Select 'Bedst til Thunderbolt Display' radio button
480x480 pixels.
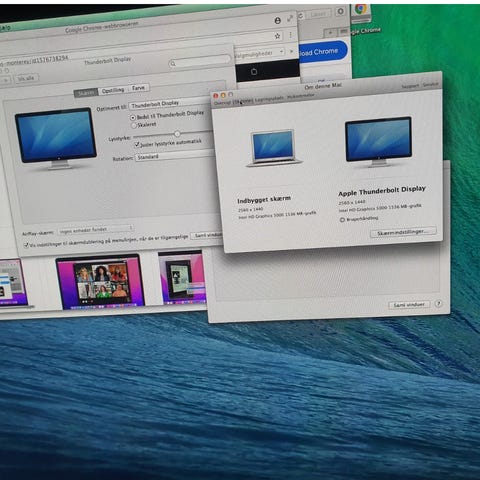coord(133,117)
